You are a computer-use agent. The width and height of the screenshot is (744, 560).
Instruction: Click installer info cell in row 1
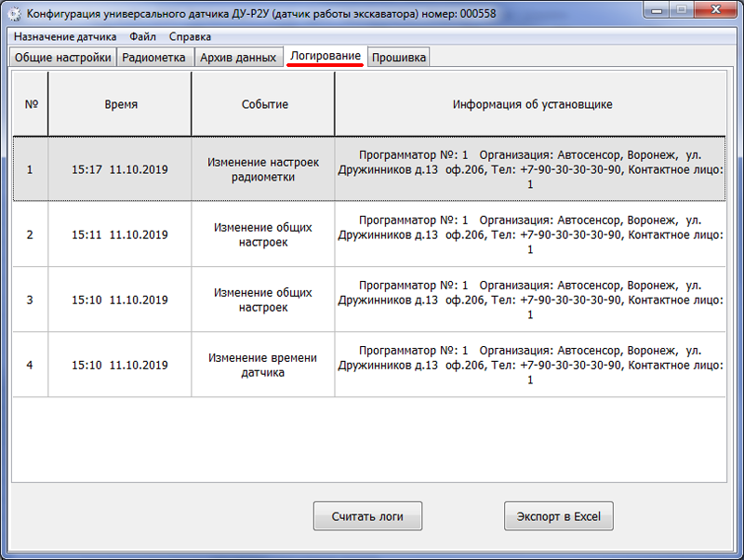coord(530,169)
